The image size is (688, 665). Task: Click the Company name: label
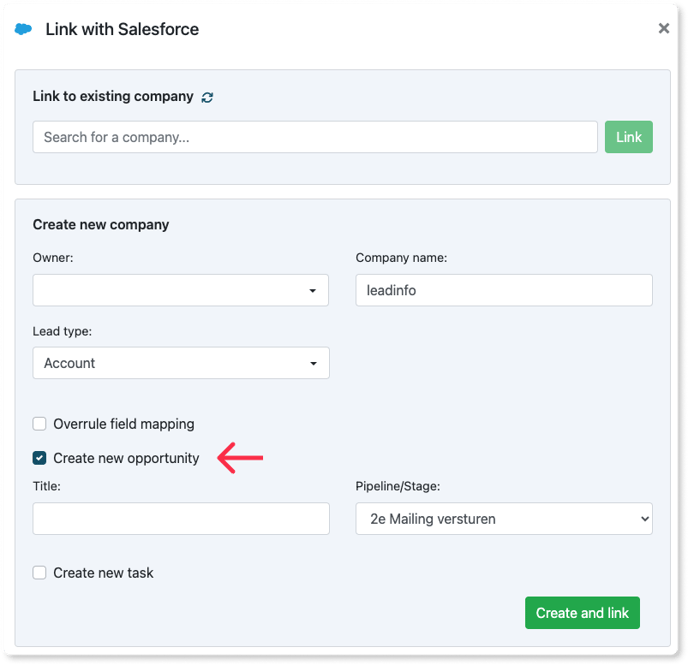(401, 257)
